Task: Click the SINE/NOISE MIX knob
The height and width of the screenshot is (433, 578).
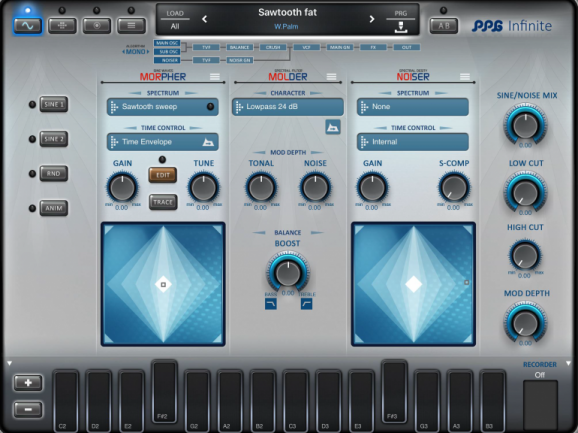Action: click(525, 126)
